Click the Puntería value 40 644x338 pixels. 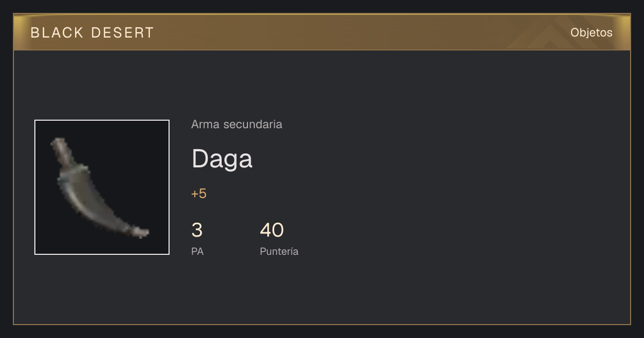pyautogui.click(x=272, y=230)
